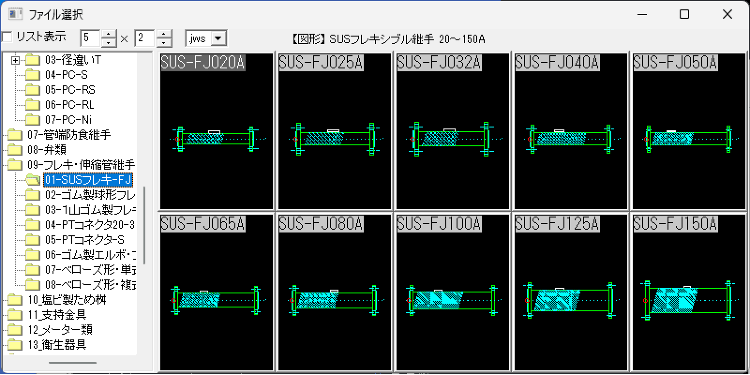Open the 11_支持金具 folder

[57, 315]
